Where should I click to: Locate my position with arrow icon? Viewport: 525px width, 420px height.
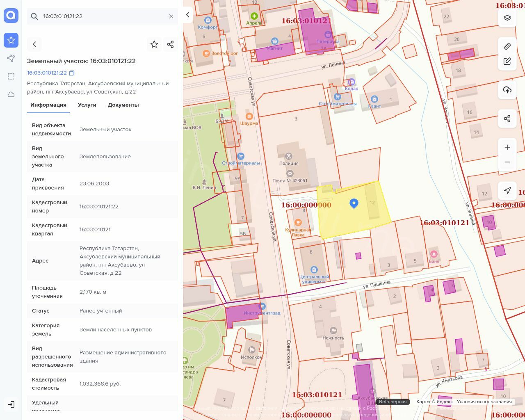[x=507, y=190]
